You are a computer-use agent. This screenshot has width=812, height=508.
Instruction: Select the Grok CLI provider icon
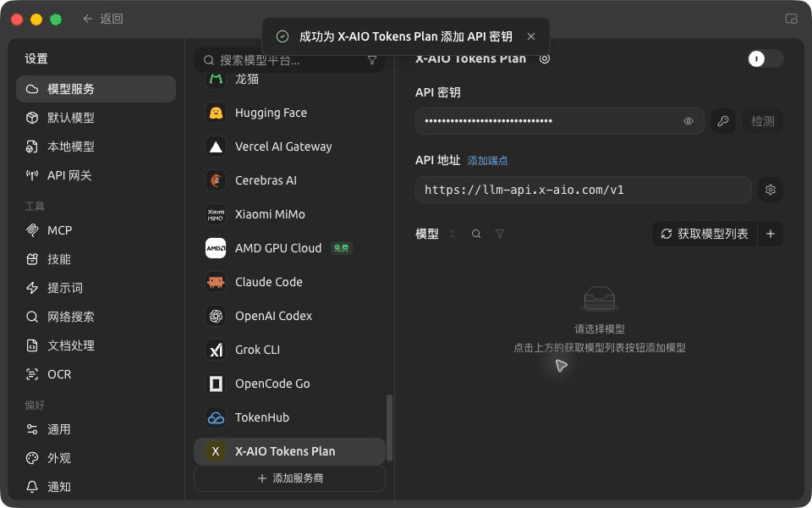tap(216, 350)
